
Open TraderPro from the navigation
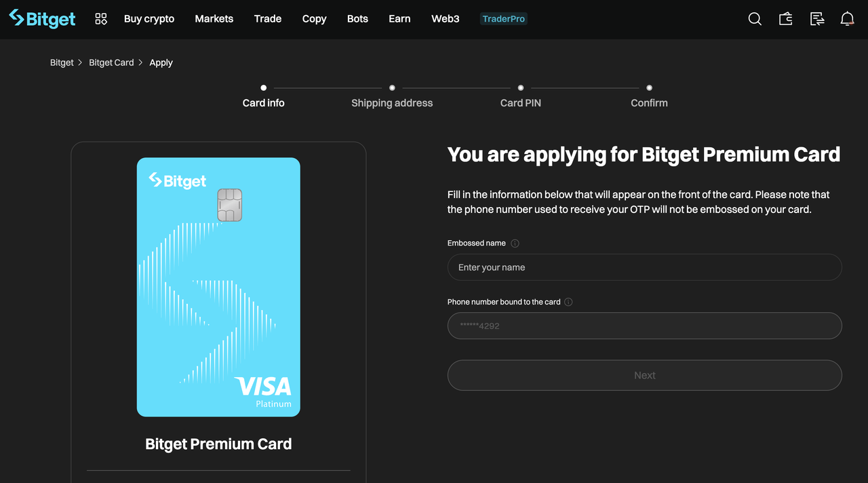click(x=503, y=18)
